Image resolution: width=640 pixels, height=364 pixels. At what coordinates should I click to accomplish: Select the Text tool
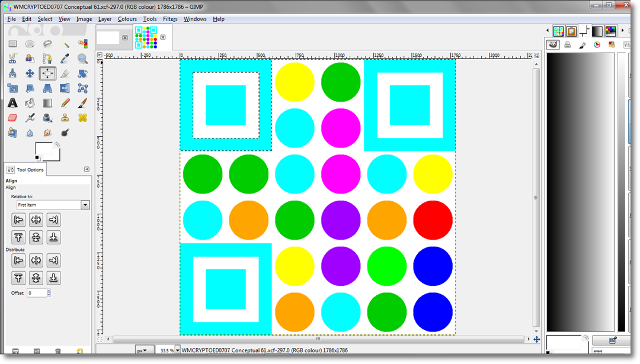(x=12, y=103)
